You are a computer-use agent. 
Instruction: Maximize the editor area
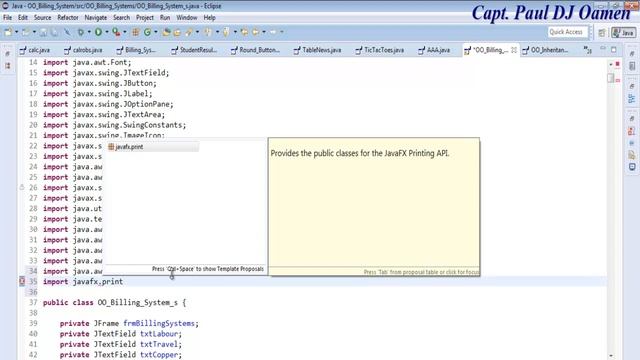point(614,49)
